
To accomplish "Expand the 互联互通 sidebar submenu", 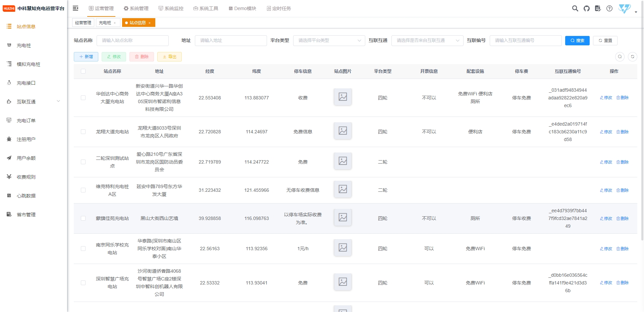I will (58, 101).
